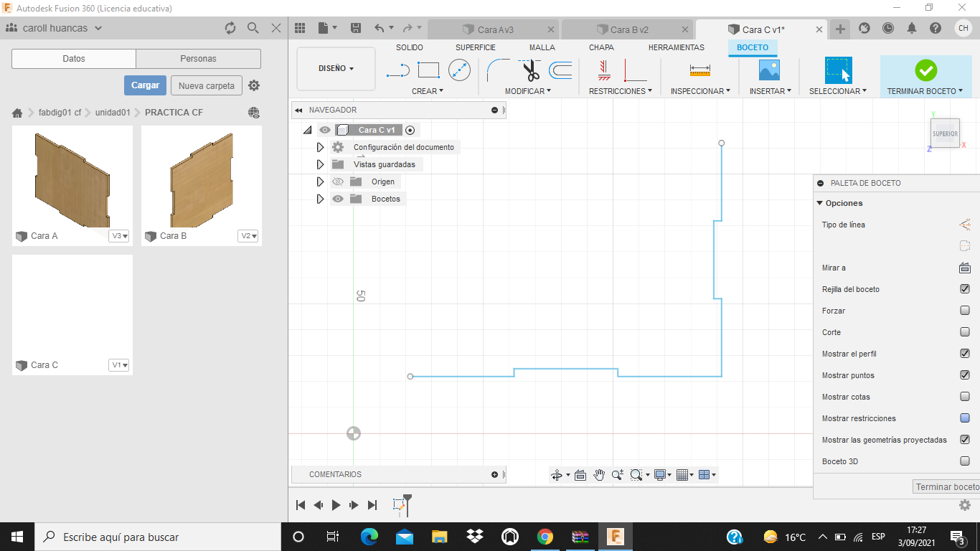Search in the data panel
980x551 pixels.
(253, 28)
